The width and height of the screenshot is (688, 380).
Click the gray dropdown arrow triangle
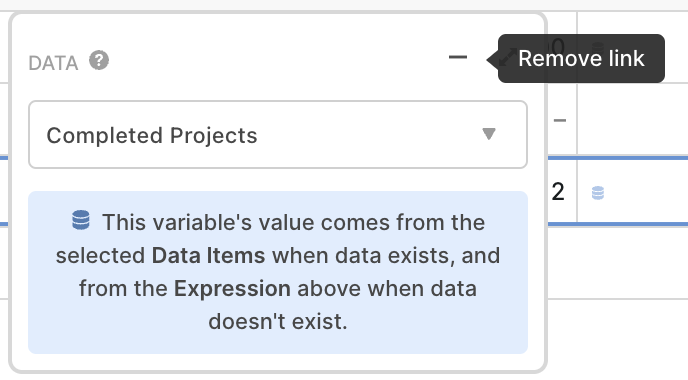click(488, 134)
